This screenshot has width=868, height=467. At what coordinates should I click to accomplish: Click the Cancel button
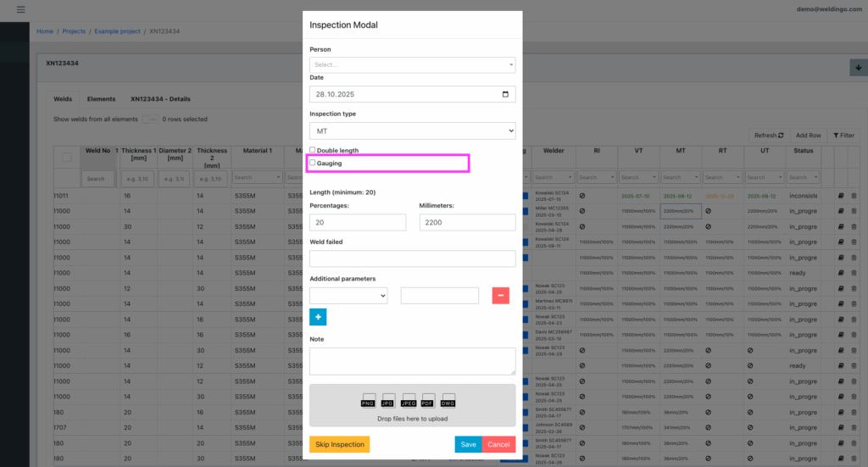(x=498, y=444)
